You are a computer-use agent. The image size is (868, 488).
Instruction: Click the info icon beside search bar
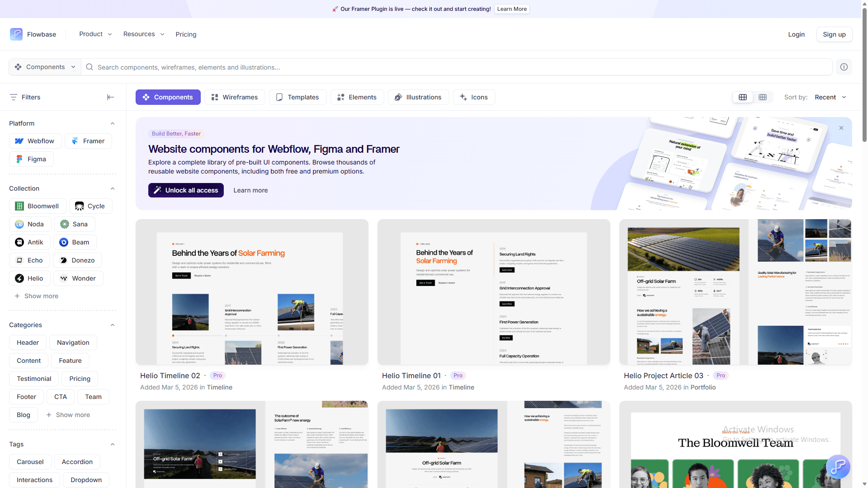[x=844, y=67]
